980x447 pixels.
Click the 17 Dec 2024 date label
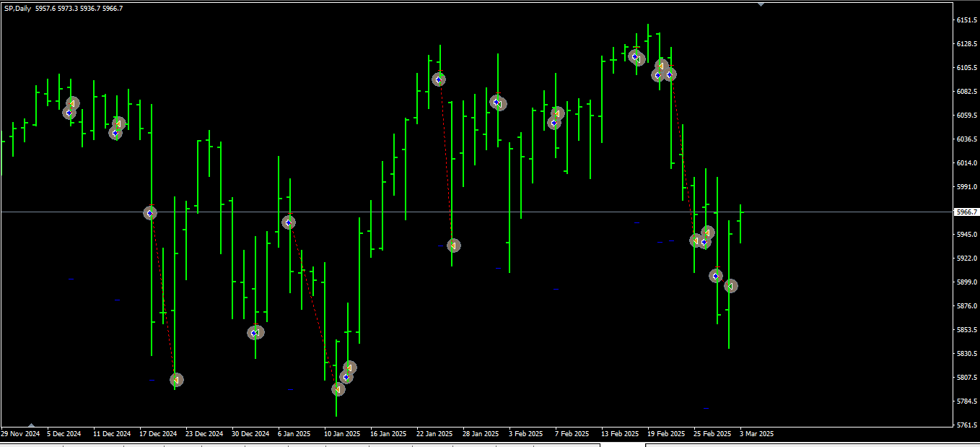(158, 434)
